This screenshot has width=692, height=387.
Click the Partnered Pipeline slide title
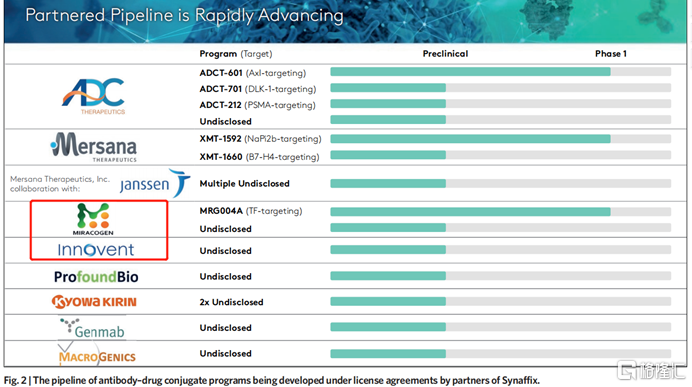(x=184, y=15)
